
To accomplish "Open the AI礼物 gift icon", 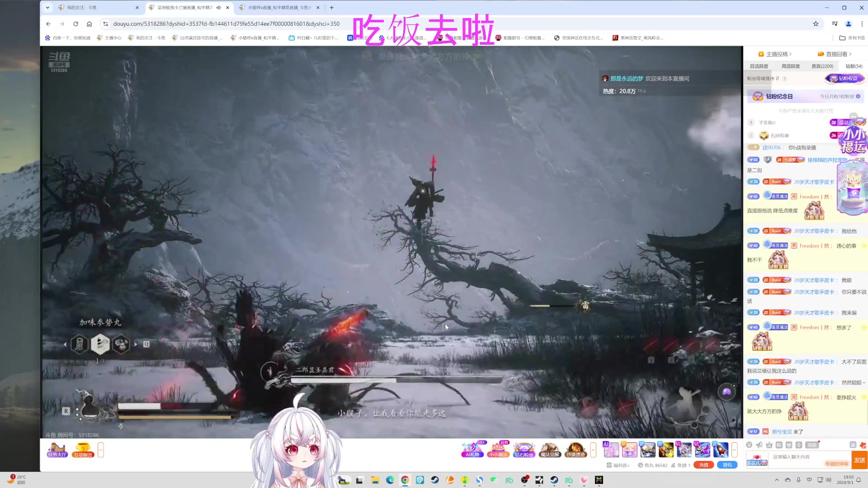I will [472, 450].
